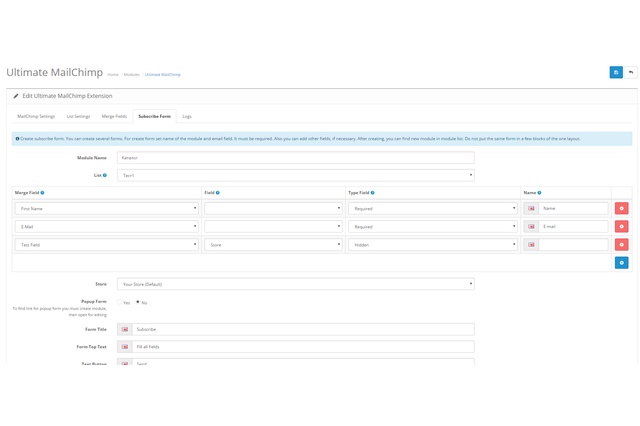Switch to the Logs tab

coord(187,116)
